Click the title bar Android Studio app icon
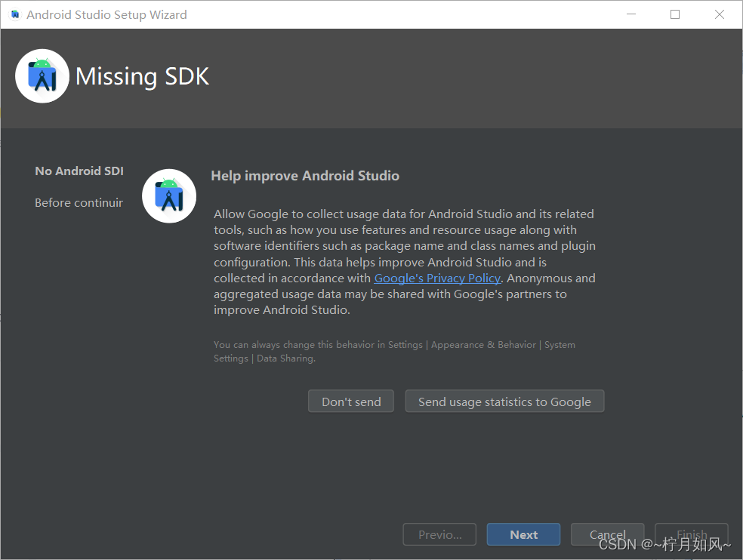The width and height of the screenshot is (743, 560). click(x=15, y=14)
